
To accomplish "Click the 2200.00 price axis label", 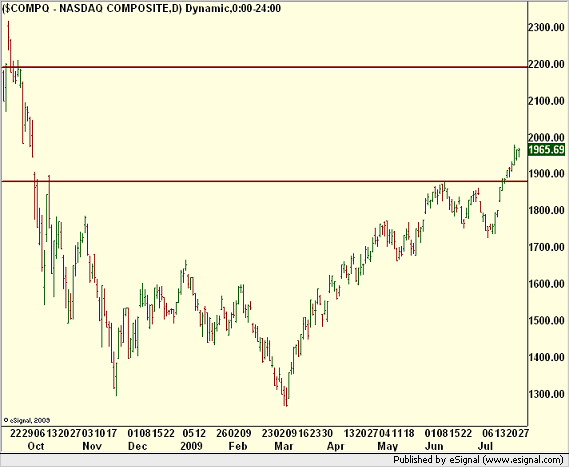I will pyautogui.click(x=547, y=64).
